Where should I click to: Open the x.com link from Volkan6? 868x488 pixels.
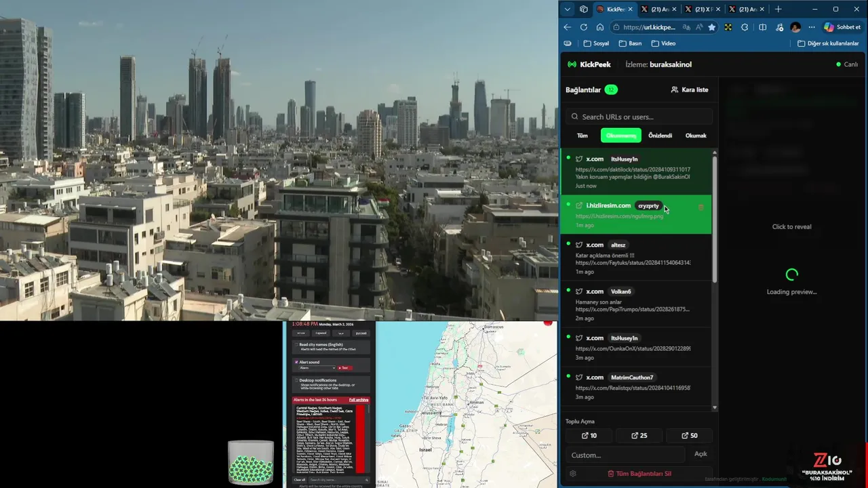click(635, 304)
